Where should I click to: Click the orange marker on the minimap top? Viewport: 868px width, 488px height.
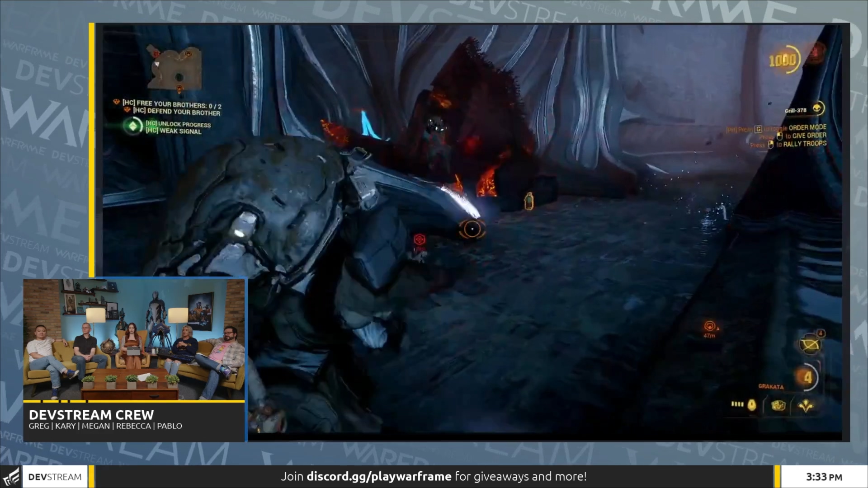[188, 55]
